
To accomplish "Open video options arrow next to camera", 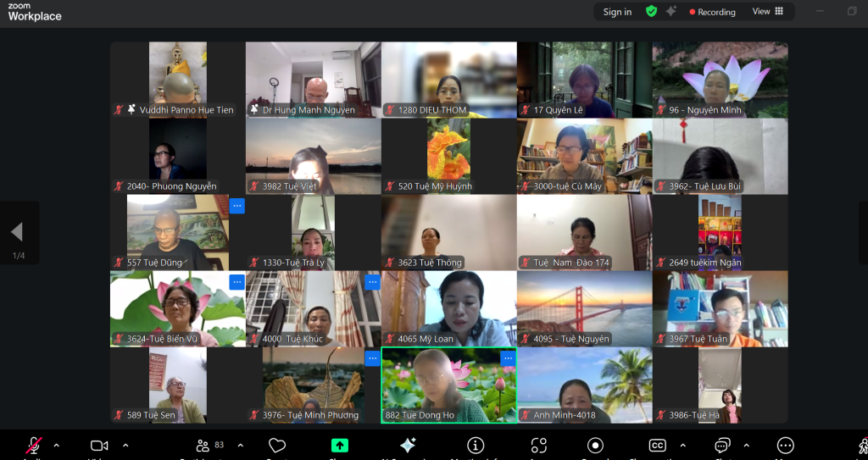I will pyautogui.click(x=125, y=446).
